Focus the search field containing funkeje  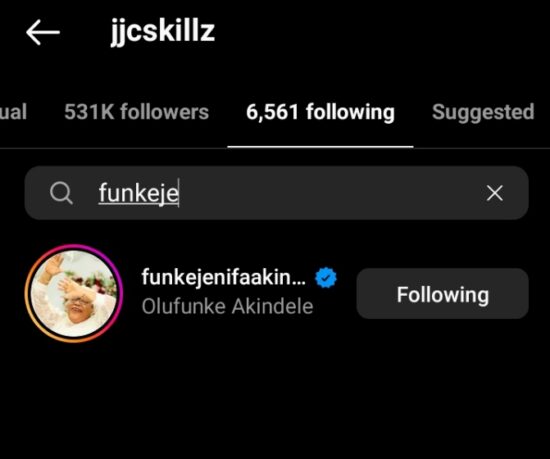click(277, 193)
